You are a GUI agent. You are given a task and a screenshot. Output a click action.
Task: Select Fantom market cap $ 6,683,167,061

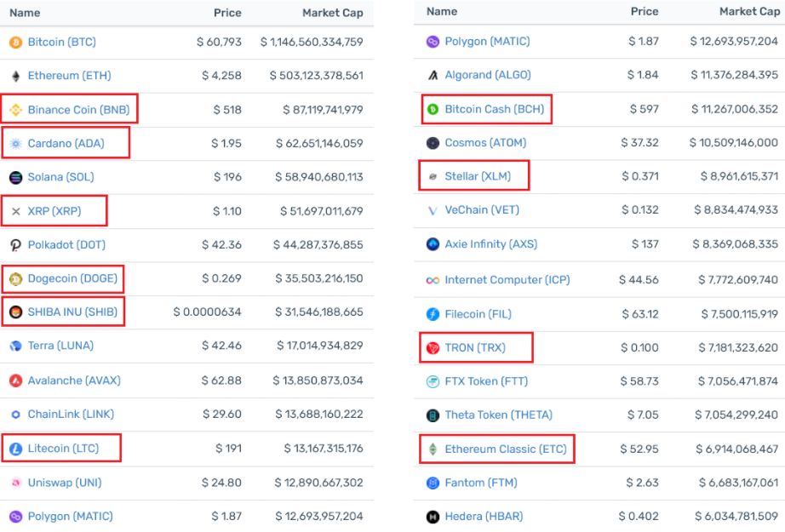[x=738, y=483]
